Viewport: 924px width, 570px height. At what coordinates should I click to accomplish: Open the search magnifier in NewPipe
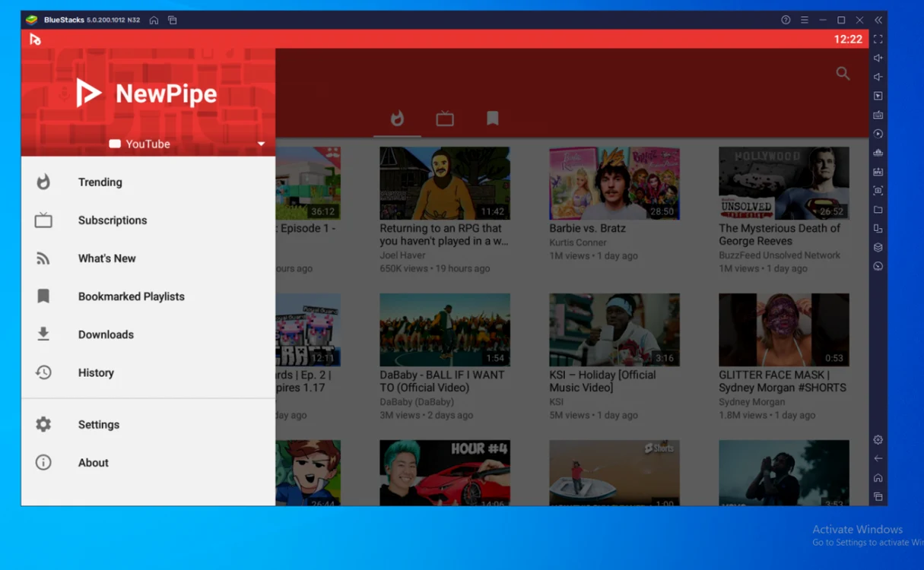coord(843,73)
